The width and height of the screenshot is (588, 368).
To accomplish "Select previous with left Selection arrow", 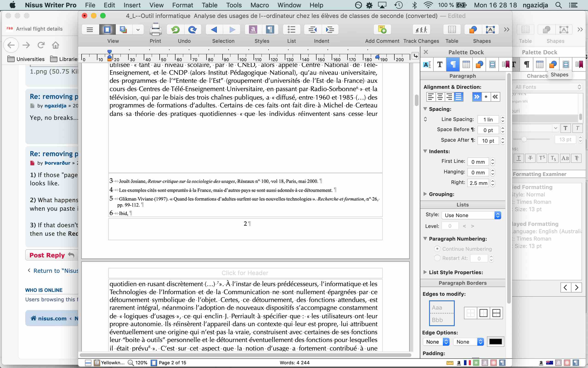I will [x=214, y=30].
